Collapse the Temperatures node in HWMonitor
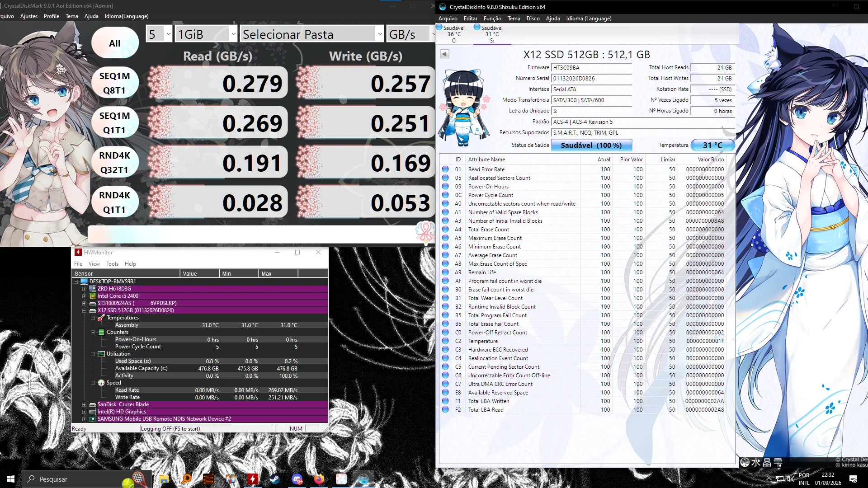This screenshot has height=488, width=868. click(x=93, y=318)
